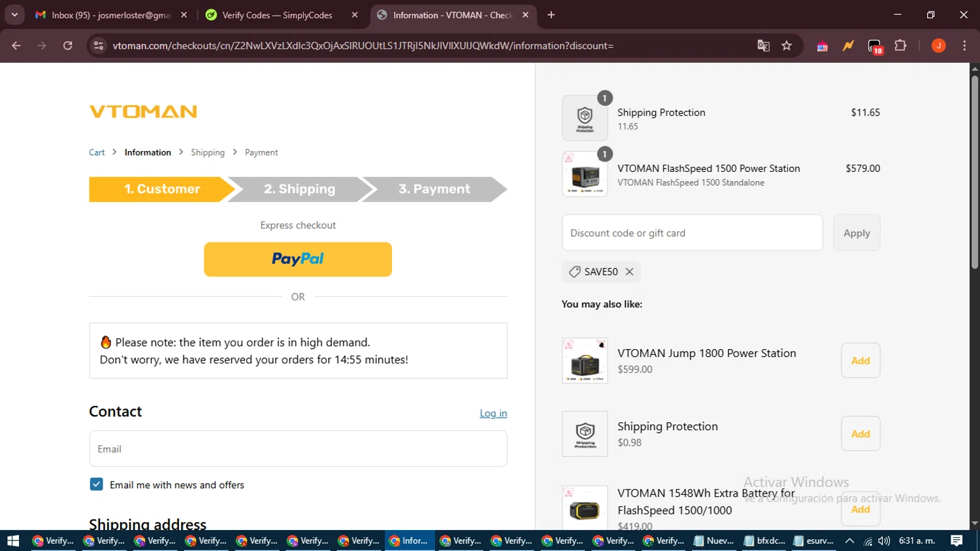Reload the current page
The image size is (980, 551).
point(68,46)
